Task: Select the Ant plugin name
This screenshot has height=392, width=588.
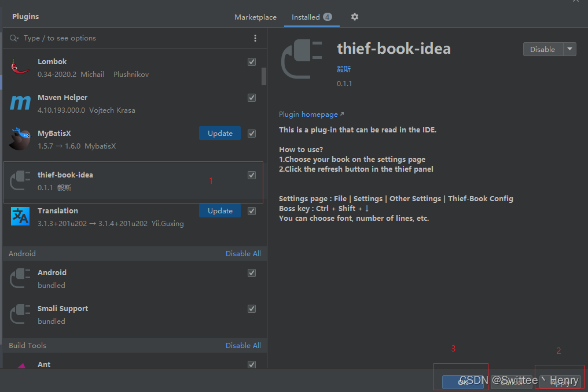Action: [x=44, y=364]
